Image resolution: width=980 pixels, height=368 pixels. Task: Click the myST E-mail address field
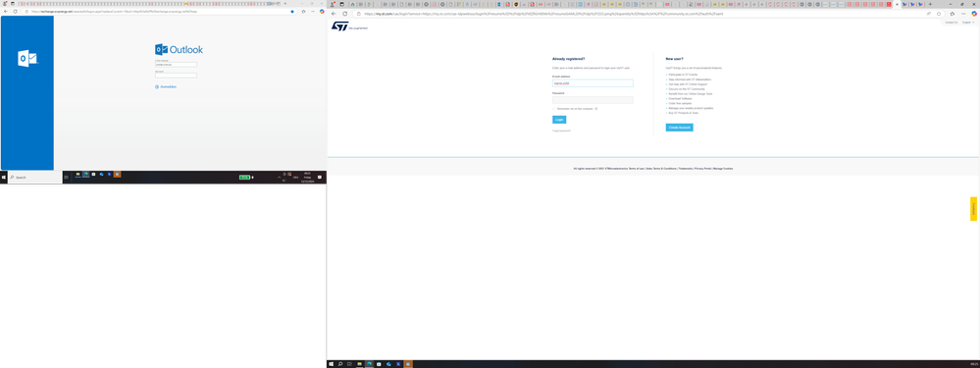[x=593, y=83]
